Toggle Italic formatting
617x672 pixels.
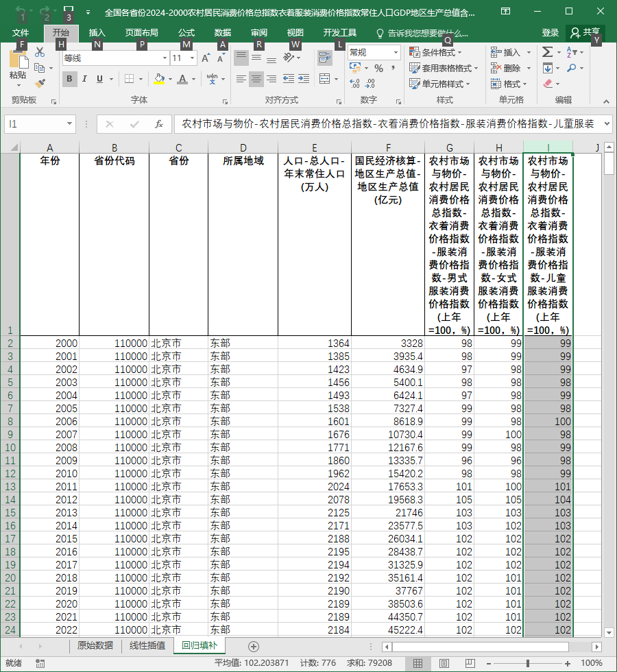[84, 79]
